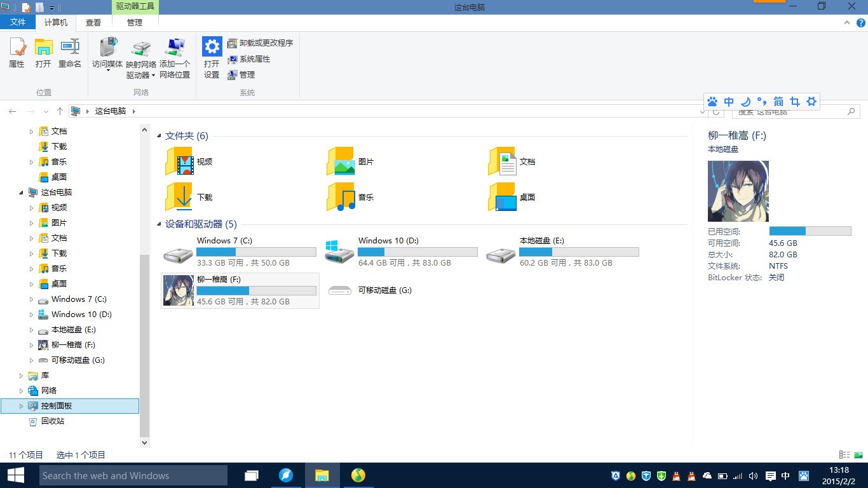
Task: Collapse the 这台电脑 tree node
Action: tap(22, 192)
